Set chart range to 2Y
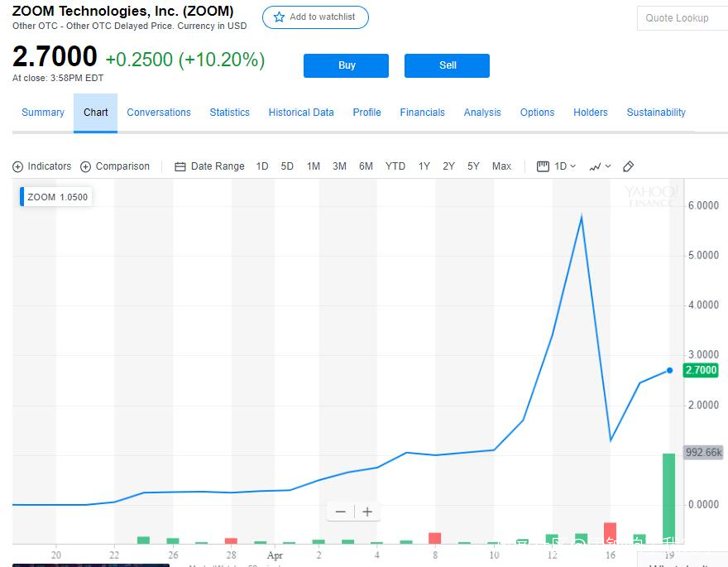This screenshot has height=567, width=728. click(448, 166)
